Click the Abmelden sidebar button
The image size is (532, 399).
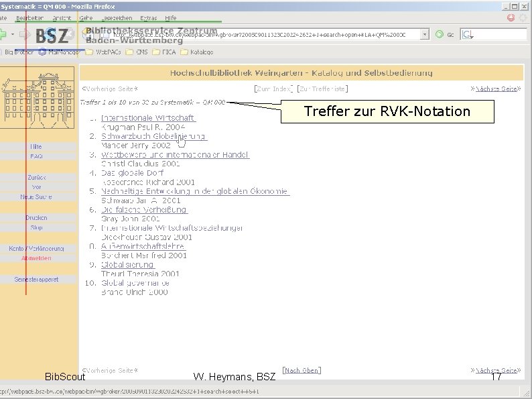(x=36, y=258)
